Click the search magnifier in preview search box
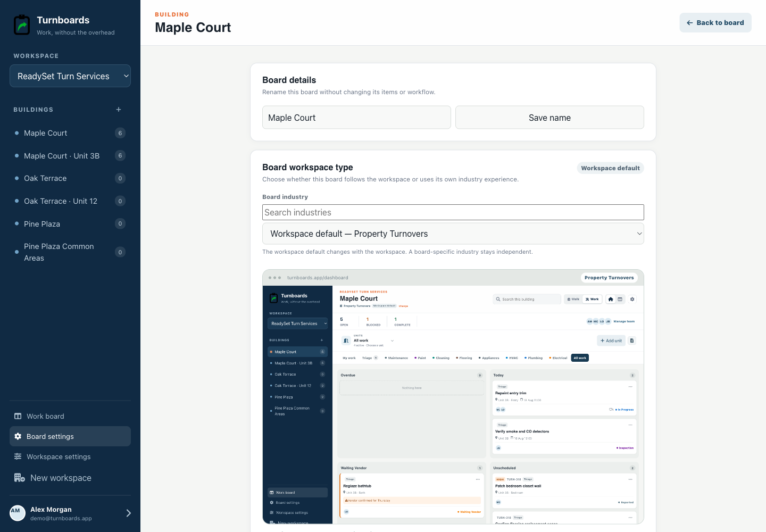This screenshot has width=766, height=532. pos(498,299)
